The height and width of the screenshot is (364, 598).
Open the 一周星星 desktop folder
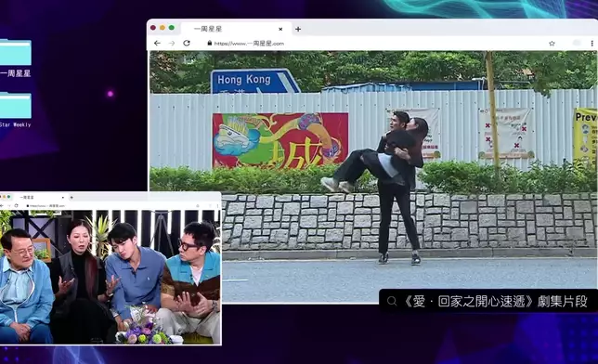(15, 58)
